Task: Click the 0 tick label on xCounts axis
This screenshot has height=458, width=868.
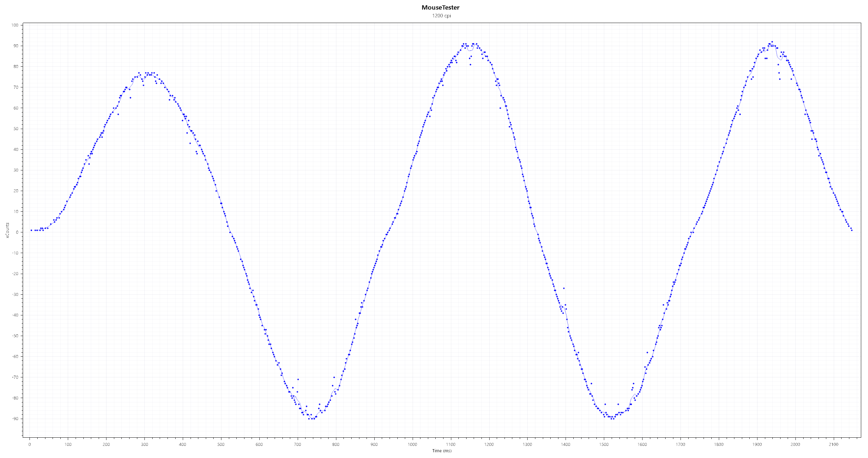Action: [x=17, y=232]
